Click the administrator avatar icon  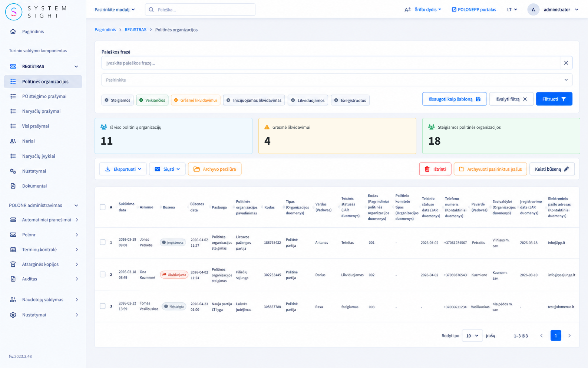click(x=533, y=10)
